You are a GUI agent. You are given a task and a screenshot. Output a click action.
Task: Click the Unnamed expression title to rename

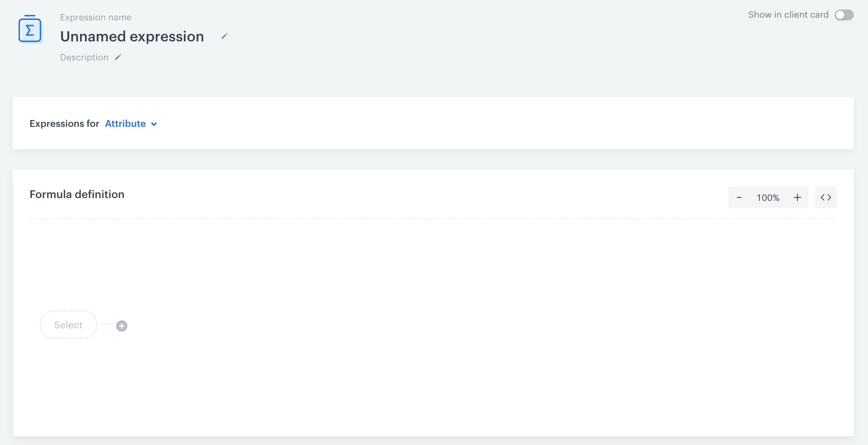pos(132,36)
